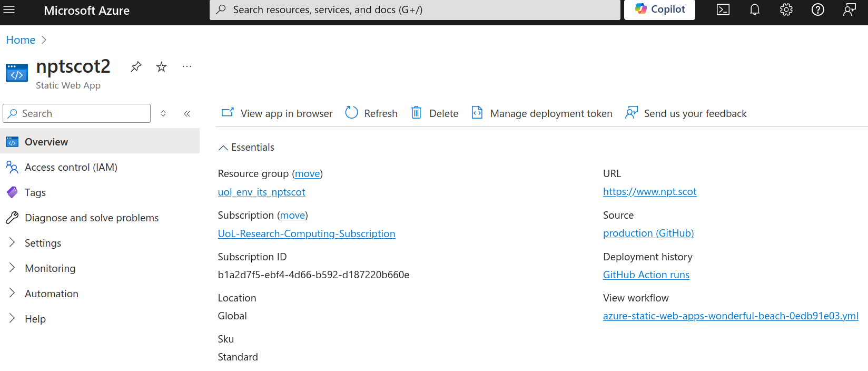
Task: Expand the Automation menu group
Action: point(12,293)
